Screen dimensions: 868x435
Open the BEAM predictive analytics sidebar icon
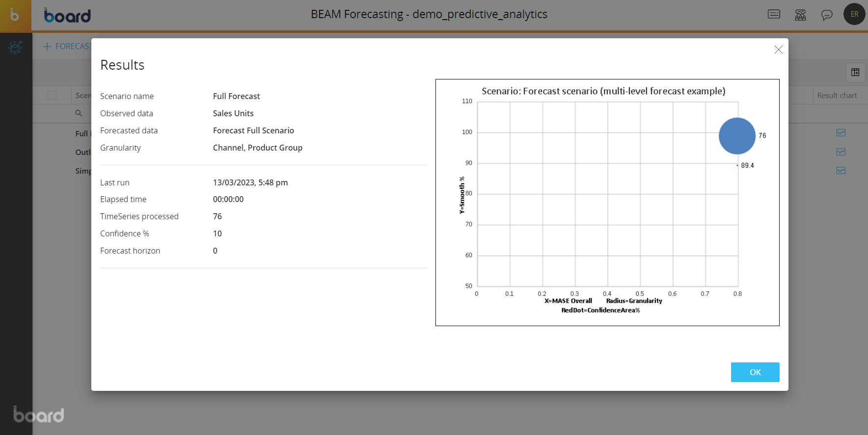click(x=15, y=48)
